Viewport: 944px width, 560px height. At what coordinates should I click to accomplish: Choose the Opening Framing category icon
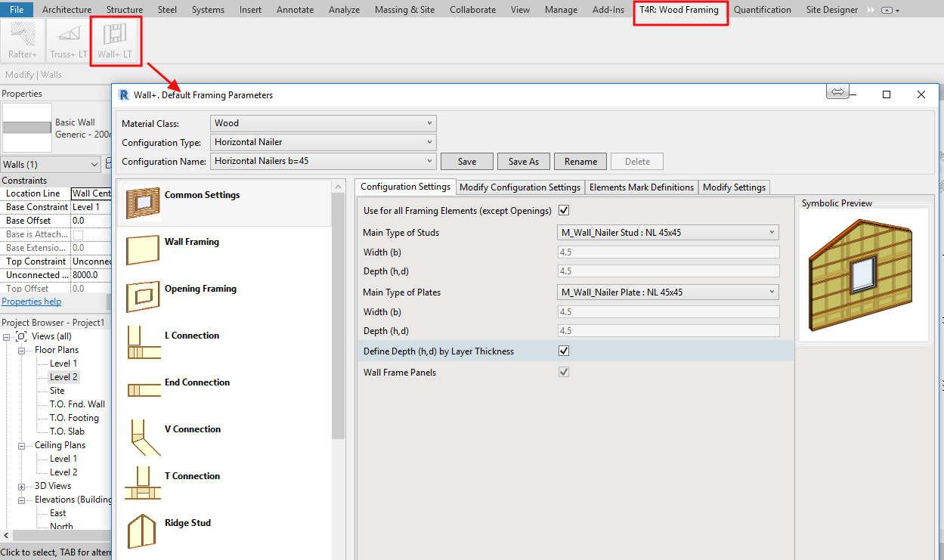point(143,297)
